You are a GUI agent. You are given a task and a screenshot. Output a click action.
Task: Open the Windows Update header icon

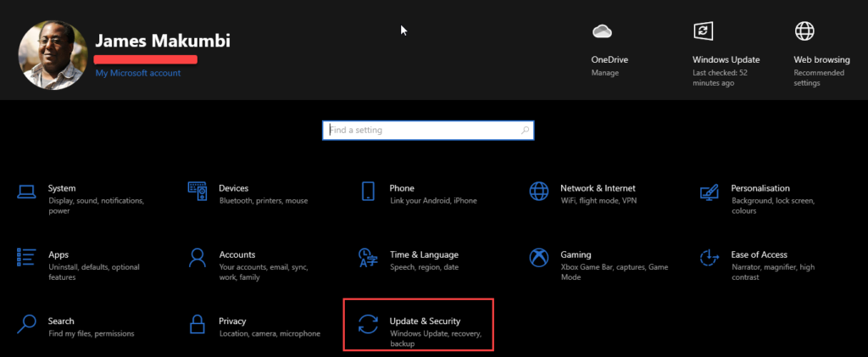pyautogui.click(x=703, y=31)
